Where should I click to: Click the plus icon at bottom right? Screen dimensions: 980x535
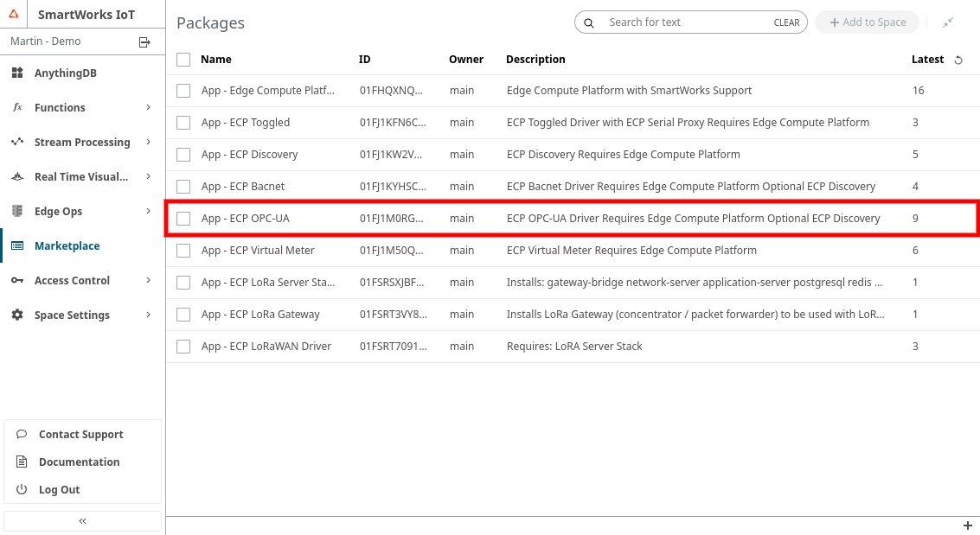coord(968,525)
